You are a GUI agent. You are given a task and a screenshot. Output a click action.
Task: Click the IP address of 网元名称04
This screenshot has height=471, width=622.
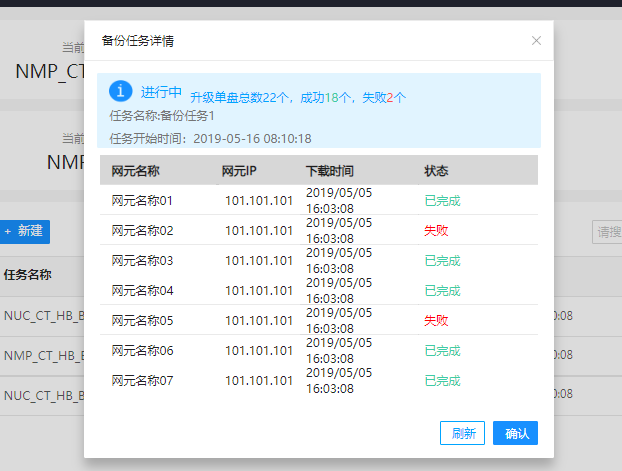coord(258,290)
